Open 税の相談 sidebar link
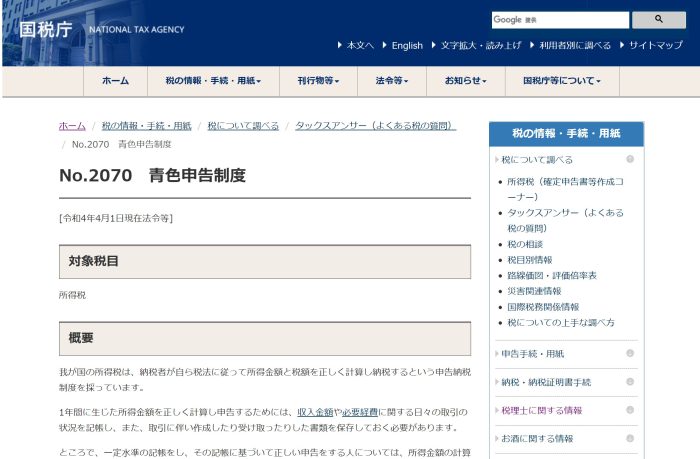Viewport: 700px width, 459px height. [525, 244]
